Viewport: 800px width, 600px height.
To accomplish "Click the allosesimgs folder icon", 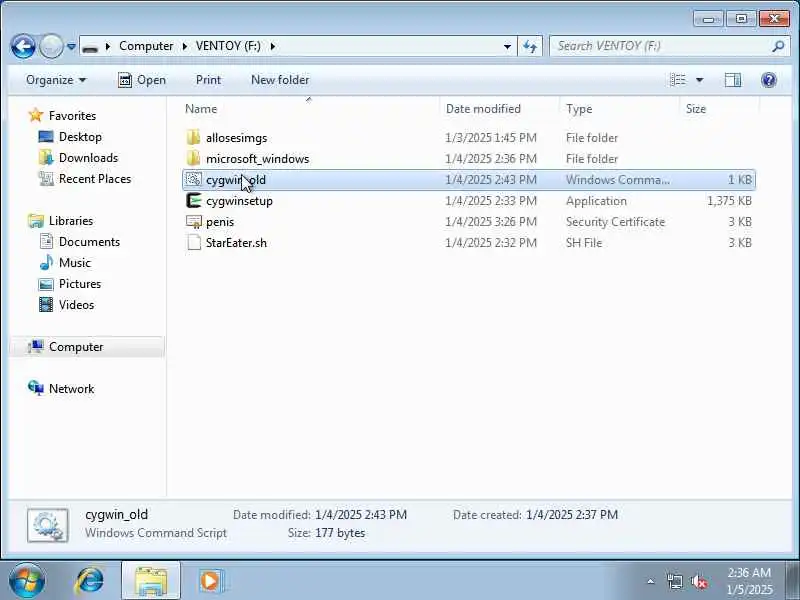I will click(x=193, y=138).
